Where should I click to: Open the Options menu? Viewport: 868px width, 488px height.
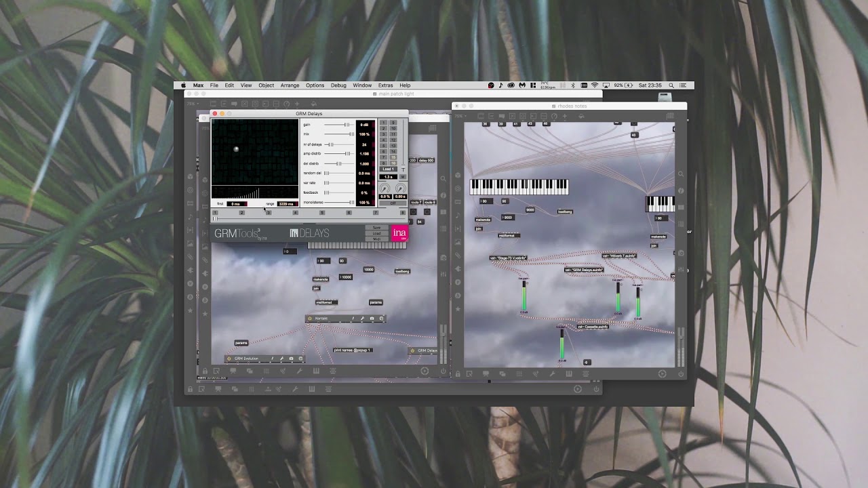tap(315, 85)
